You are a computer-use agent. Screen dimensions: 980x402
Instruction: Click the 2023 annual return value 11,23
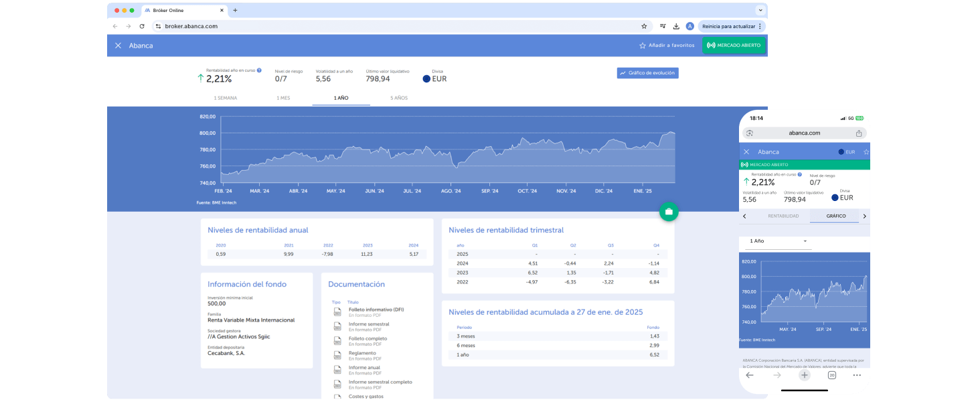click(x=366, y=254)
